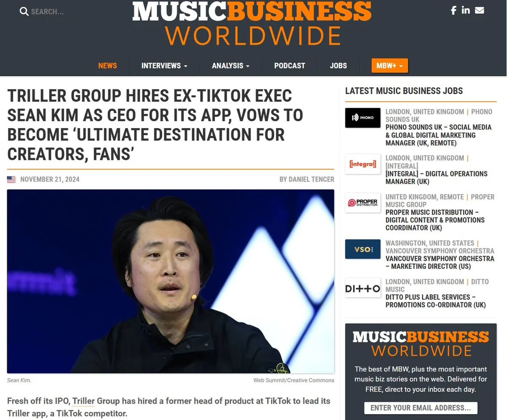Open the Facebook icon in the header
This screenshot has height=420, width=507.
click(453, 11)
